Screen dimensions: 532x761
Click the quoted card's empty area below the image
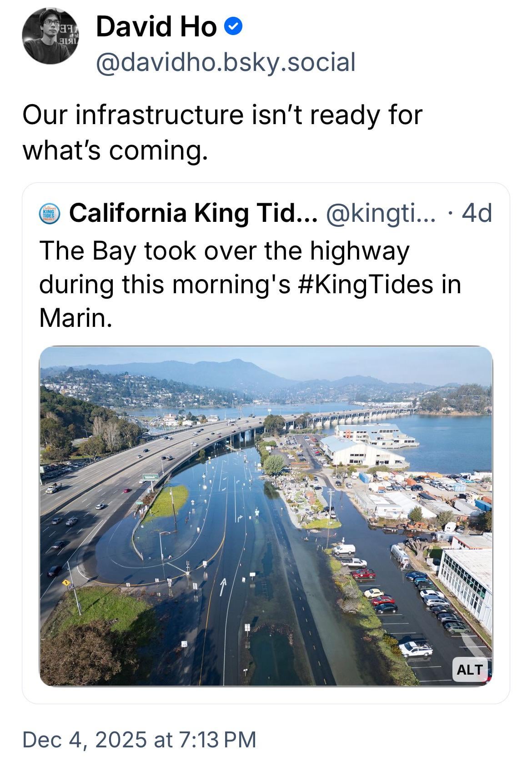(x=266, y=696)
